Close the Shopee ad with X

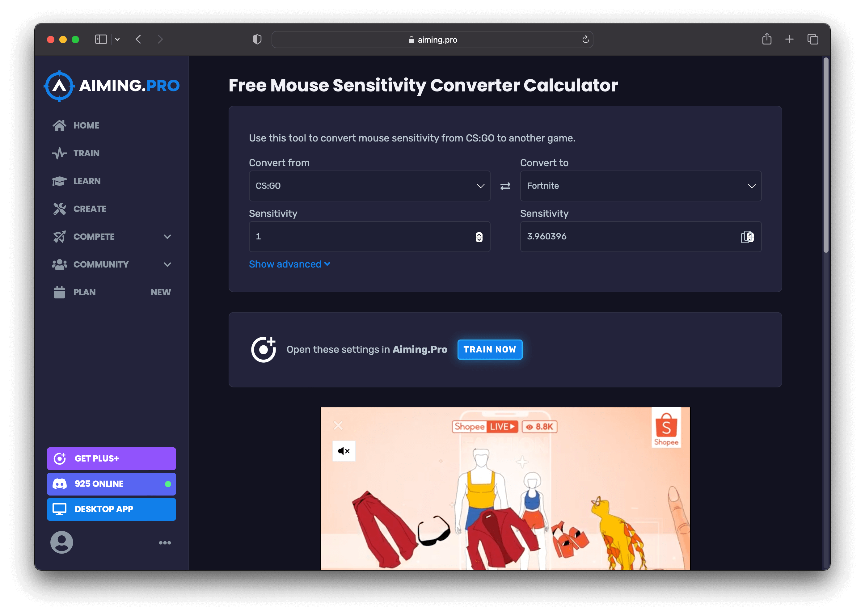(x=338, y=426)
